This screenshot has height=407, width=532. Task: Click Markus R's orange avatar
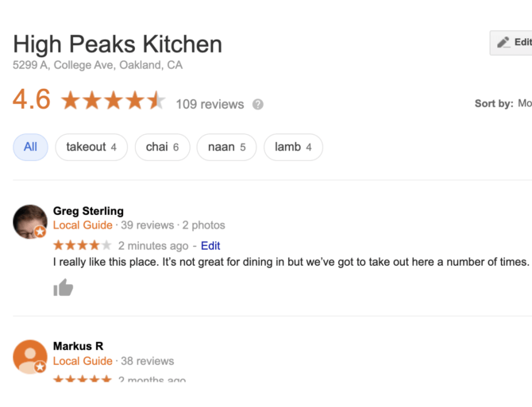coord(30,357)
